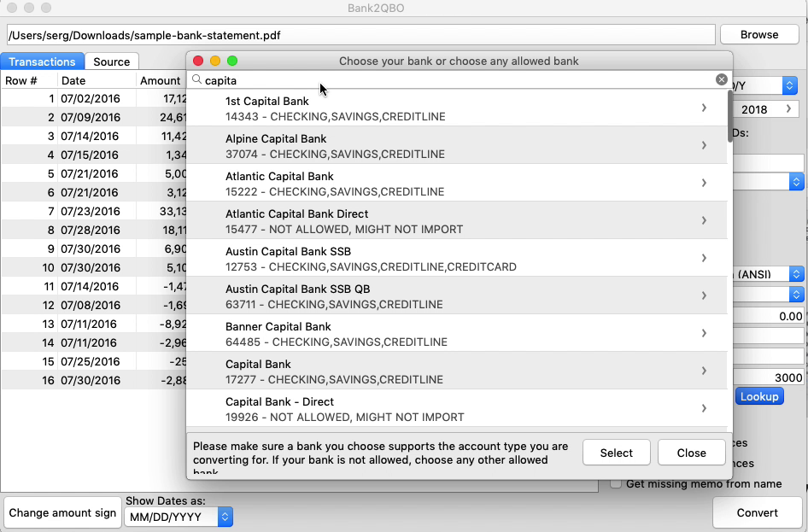Switch to the Source tab
808x532 pixels.
click(x=112, y=61)
